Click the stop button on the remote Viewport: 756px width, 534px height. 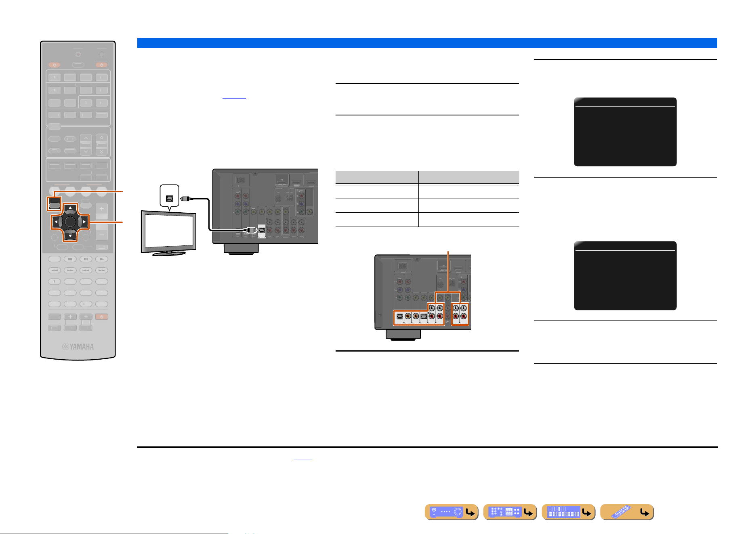click(x=70, y=259)
